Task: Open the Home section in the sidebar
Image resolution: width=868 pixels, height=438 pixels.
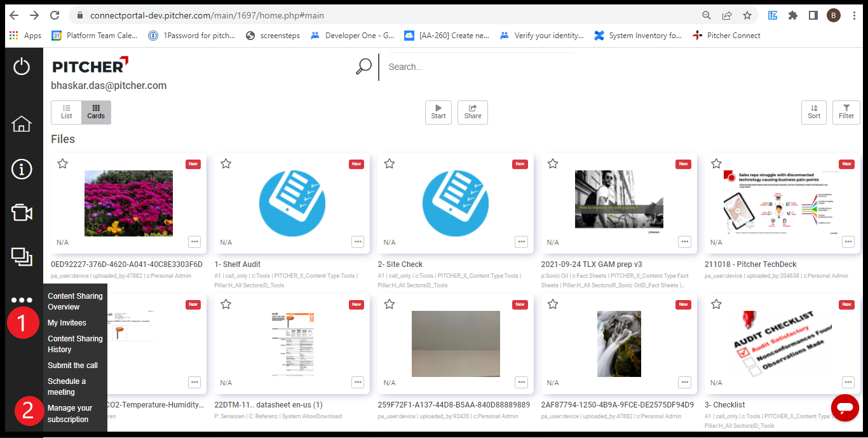Action: 22,125
